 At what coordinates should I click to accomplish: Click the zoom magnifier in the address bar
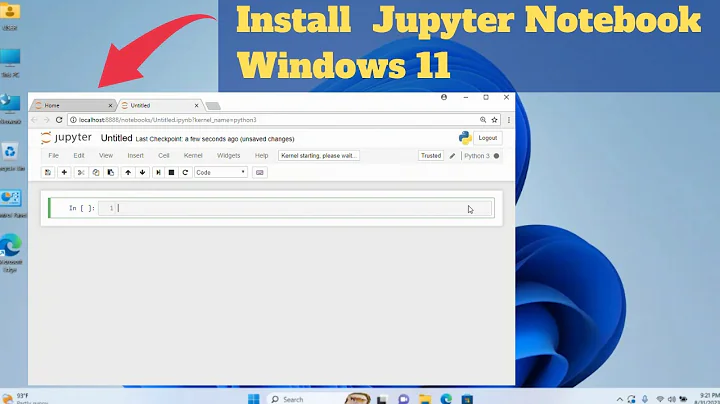[483, 120]
